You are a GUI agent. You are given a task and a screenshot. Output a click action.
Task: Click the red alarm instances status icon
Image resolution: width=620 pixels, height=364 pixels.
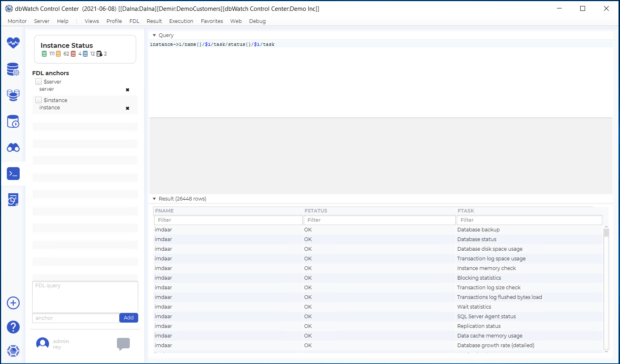tap(73, 54)
